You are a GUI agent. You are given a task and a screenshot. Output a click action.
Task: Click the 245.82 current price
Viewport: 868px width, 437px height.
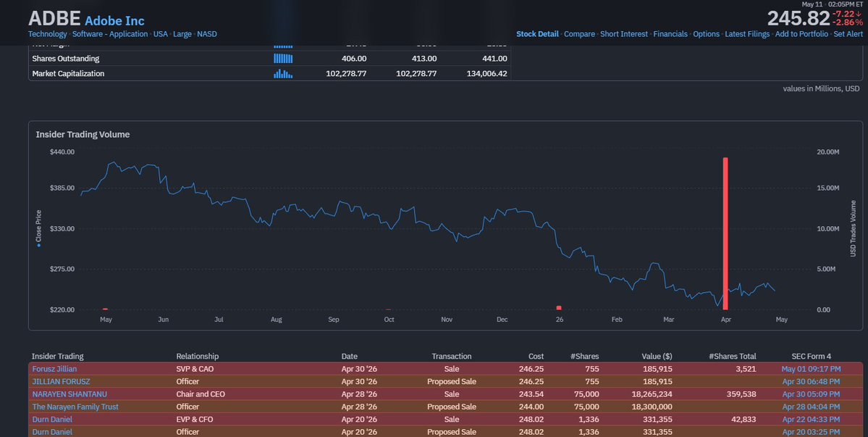(799, 18)
